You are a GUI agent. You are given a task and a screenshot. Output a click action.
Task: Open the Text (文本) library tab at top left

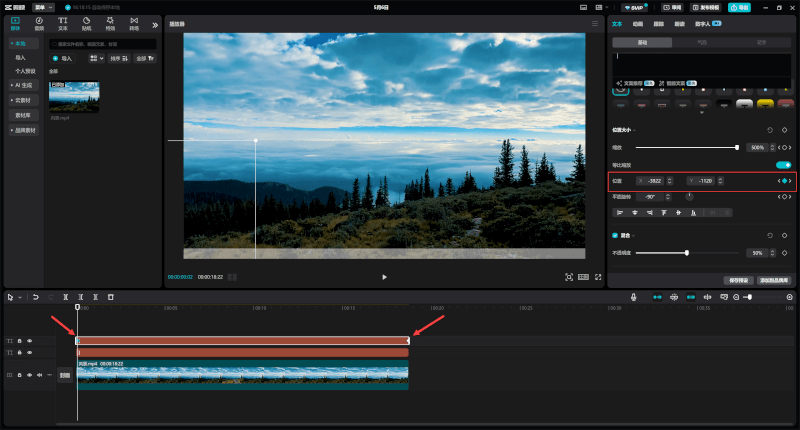(x=63, y=23)
